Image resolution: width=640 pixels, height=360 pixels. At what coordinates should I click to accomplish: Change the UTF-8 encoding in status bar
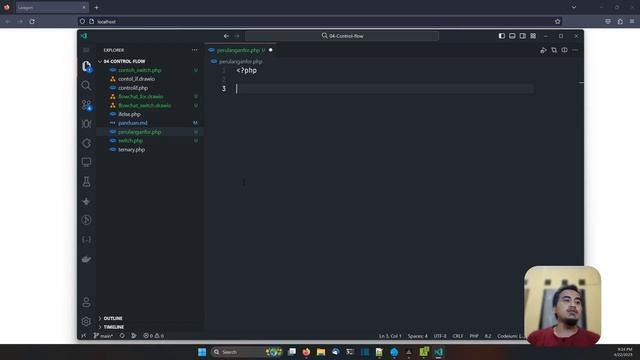[x=440, y=336]
